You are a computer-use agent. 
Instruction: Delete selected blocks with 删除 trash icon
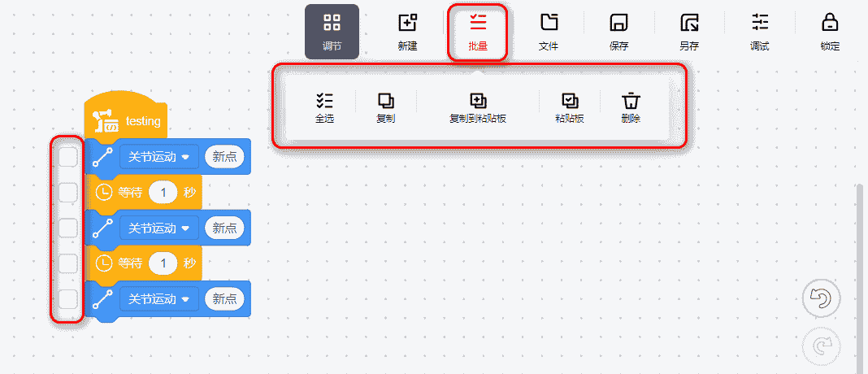point(631,107)
